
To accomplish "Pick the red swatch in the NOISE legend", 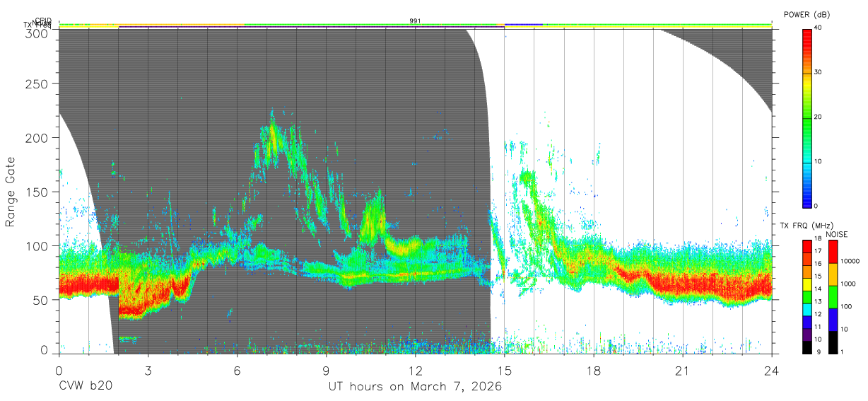I will point(833,252).
